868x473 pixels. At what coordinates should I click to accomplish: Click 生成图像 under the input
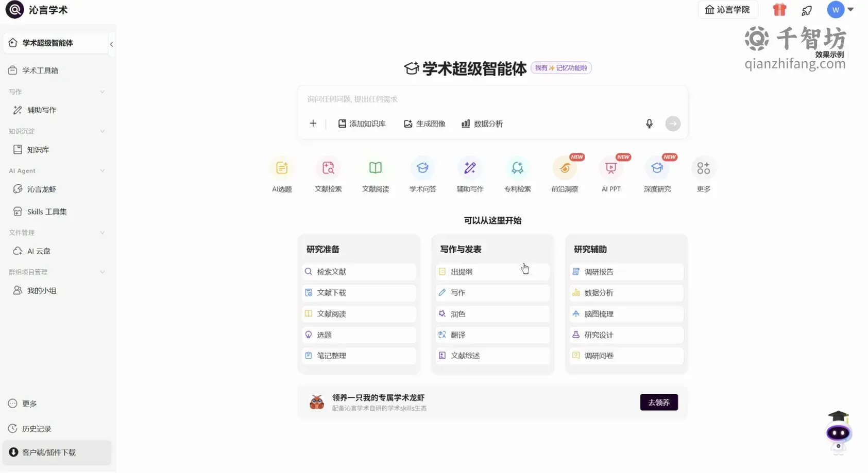pyautogui.click(x=424, y=124)
